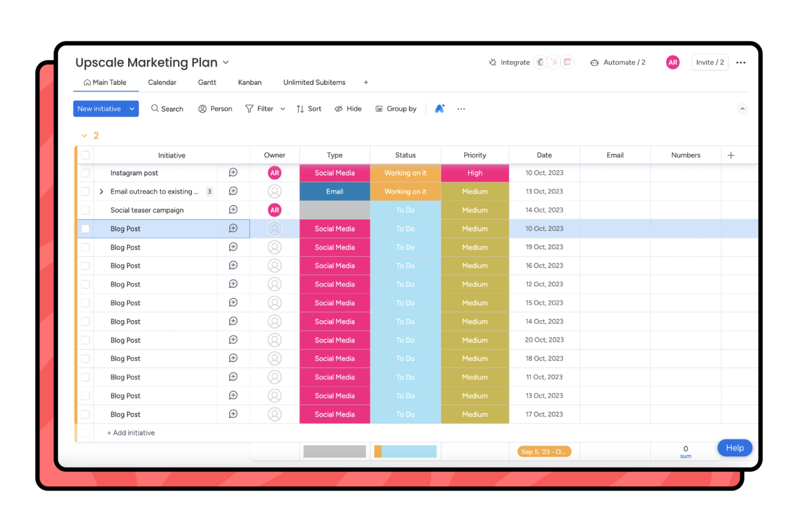Open Automate / 2 automations

618,62
